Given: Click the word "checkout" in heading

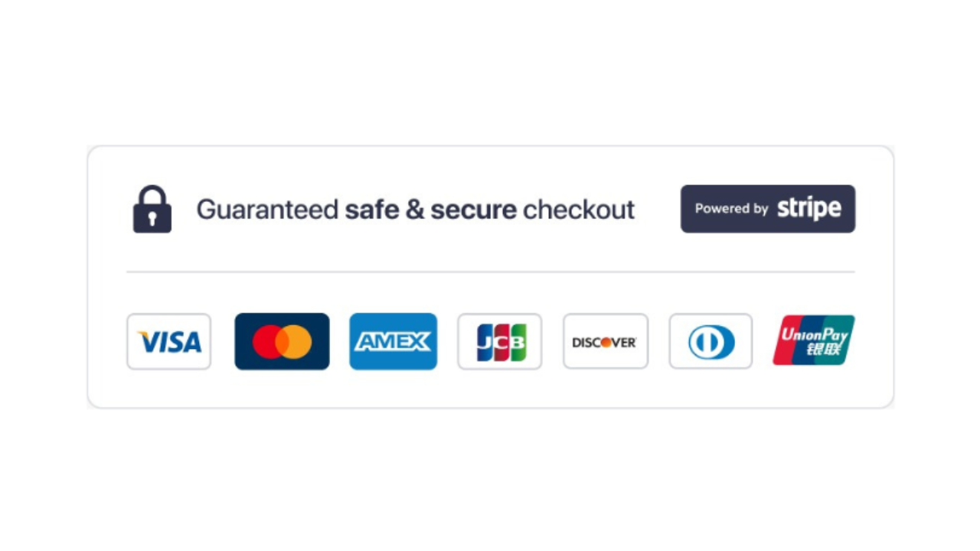Looking at the screenshot, I should [579, 210].
